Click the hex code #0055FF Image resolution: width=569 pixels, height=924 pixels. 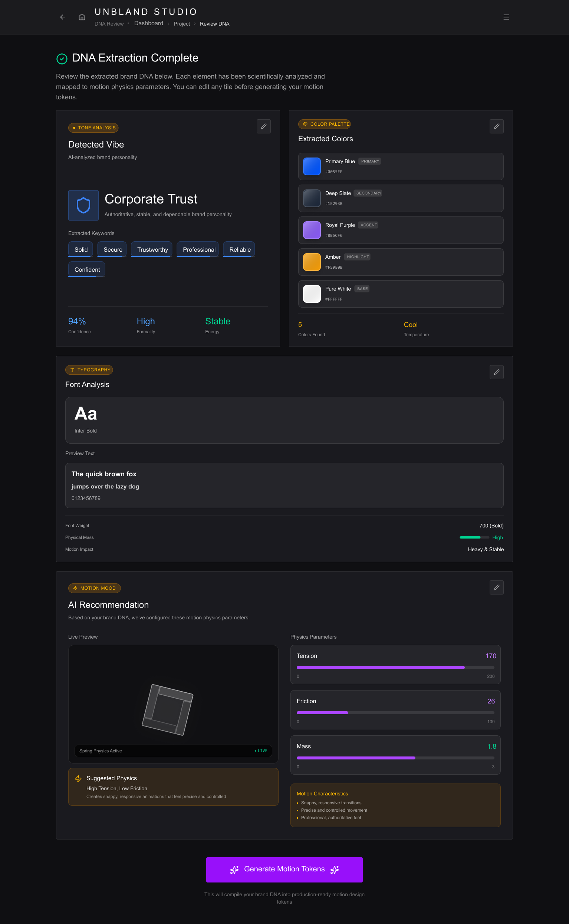(x=333, y=172)
